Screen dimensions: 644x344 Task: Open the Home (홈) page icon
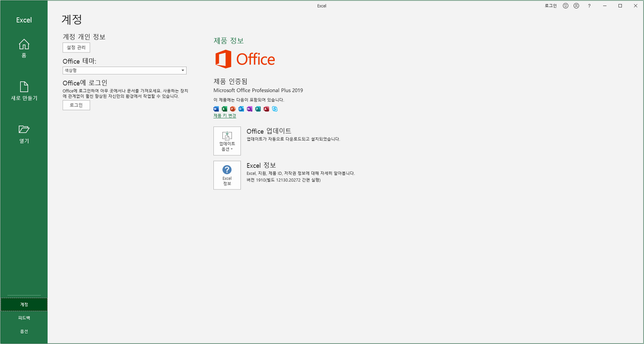coord(24,48)
